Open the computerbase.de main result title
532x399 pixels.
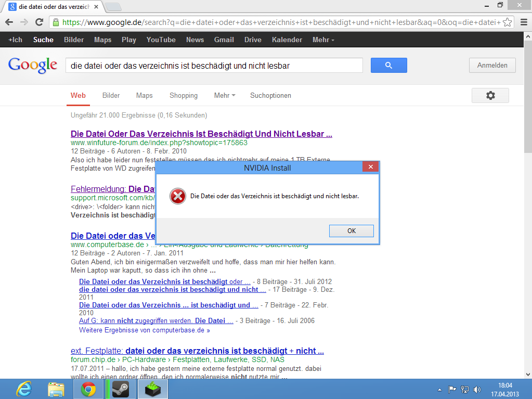pyautogui.click(x=113, y=236)
